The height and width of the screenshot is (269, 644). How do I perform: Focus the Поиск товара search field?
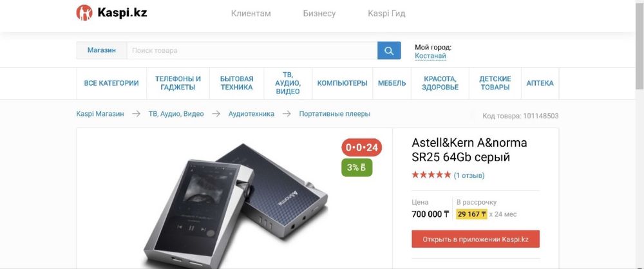(252, 50)
